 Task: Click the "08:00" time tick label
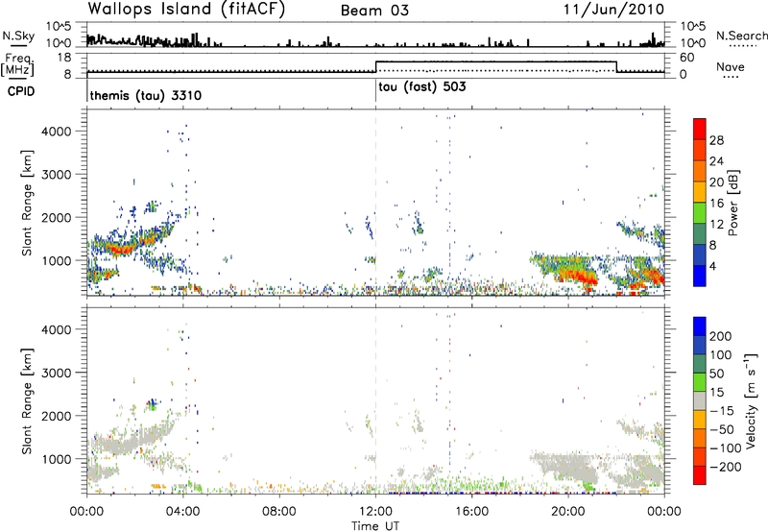(x=279, y=512)
